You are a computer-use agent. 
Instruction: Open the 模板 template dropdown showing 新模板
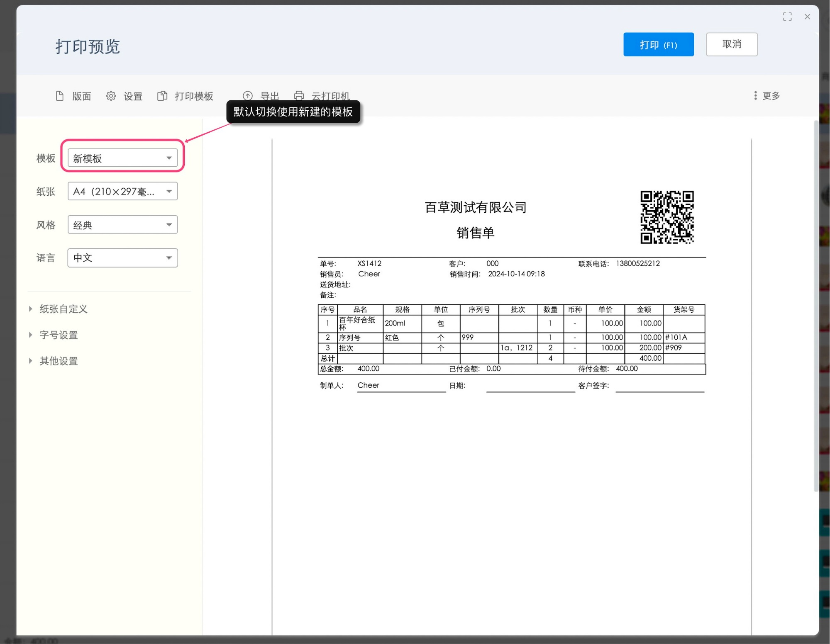click(122, 158)
